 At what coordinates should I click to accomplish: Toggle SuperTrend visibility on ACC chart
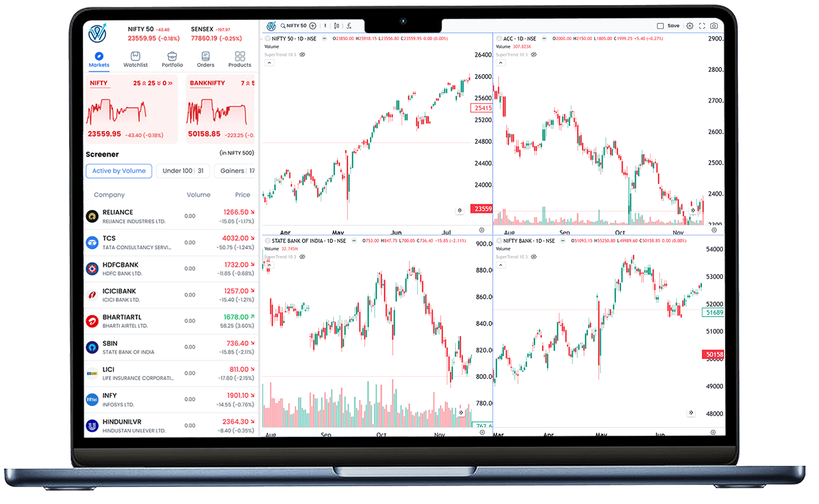click(534, 55)
